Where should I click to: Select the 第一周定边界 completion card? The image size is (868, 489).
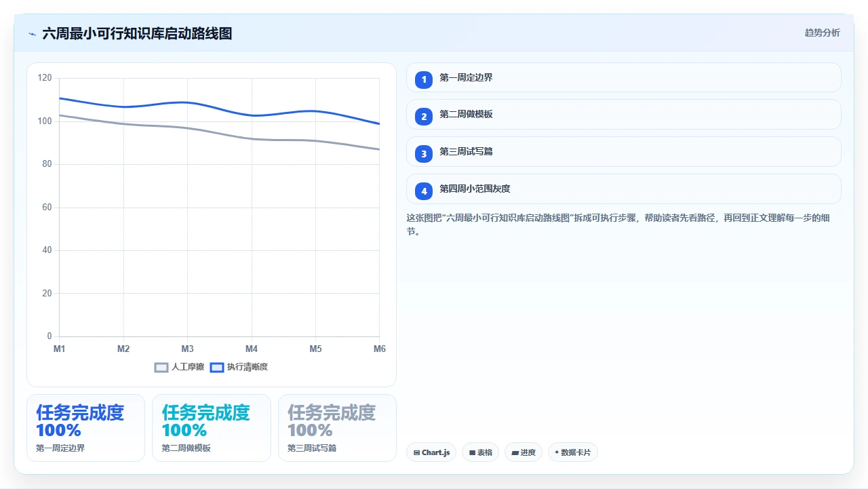tap(85, 428)
